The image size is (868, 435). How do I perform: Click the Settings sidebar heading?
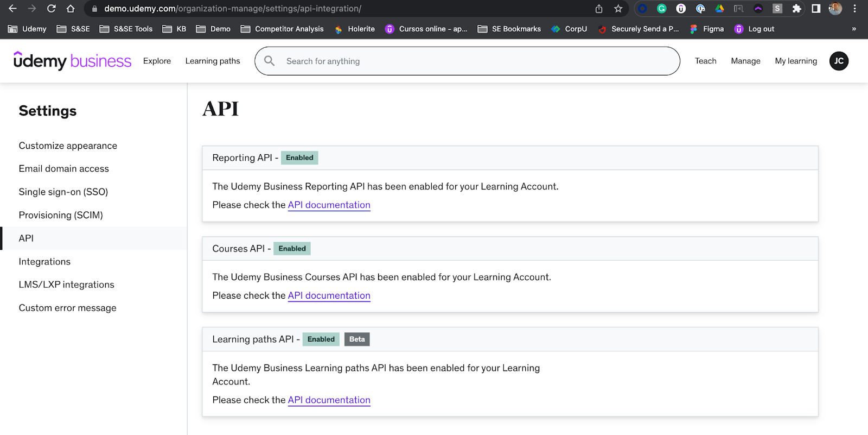tap(48, 111)
